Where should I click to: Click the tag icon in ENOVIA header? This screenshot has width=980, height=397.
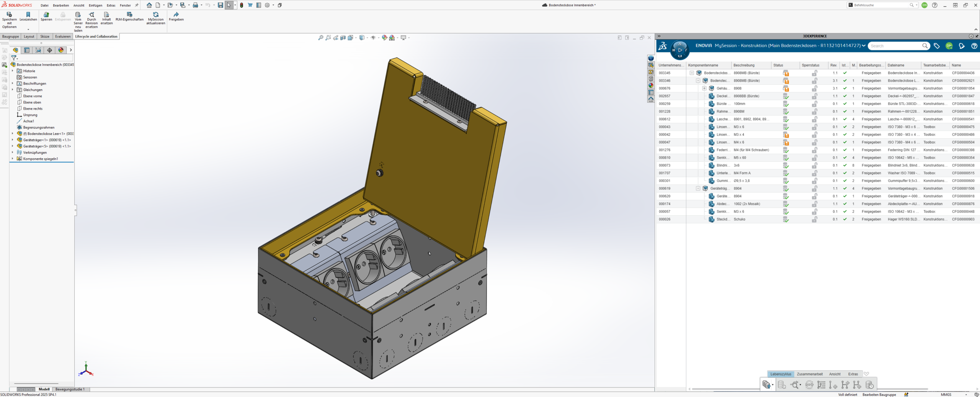pyautogui.click(x=937, y=46)
